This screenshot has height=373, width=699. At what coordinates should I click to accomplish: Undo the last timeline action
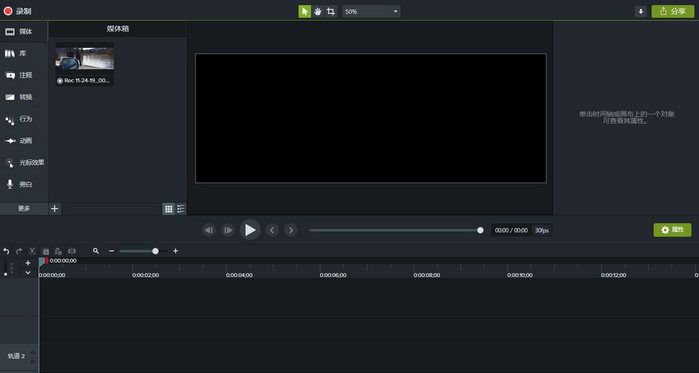pos(6,251)
